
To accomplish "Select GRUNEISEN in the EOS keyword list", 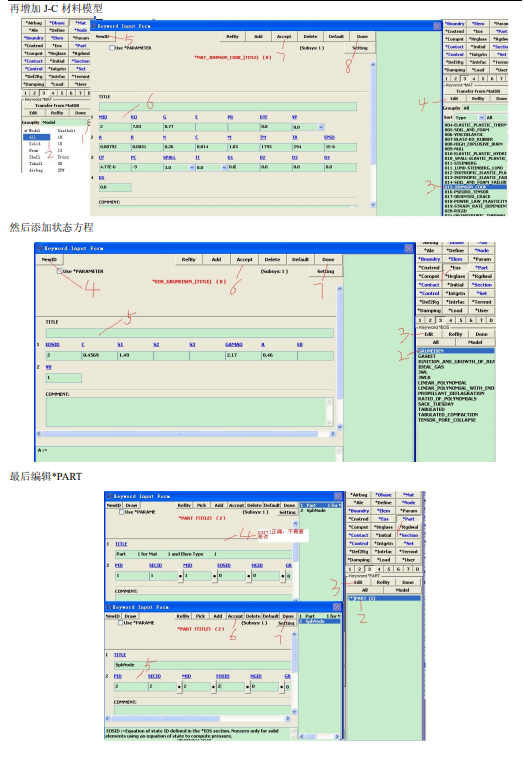I will point(455,350).
